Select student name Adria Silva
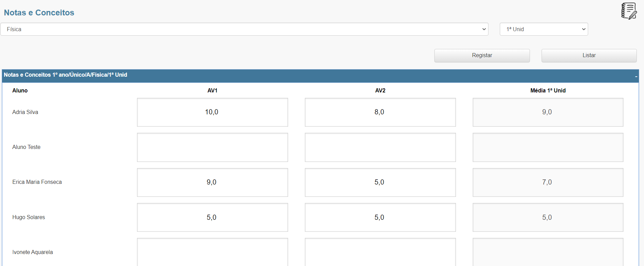This screenshot has width=644, height=266. (25, 112)
